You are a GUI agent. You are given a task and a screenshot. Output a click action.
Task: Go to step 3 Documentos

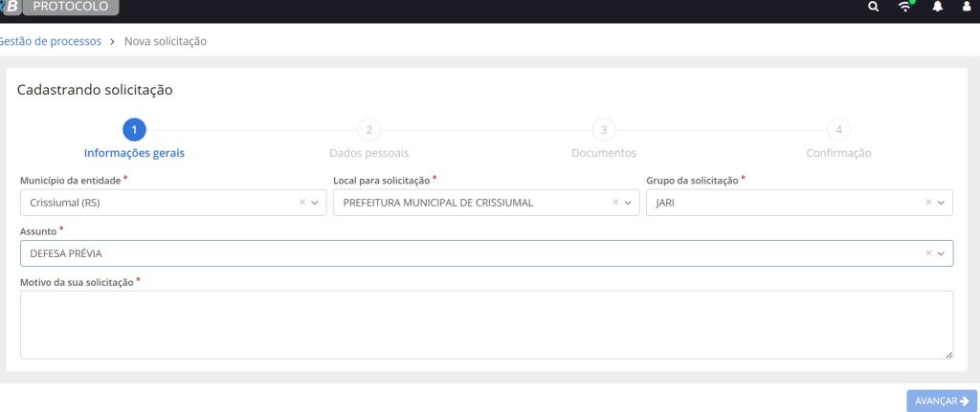pyautogui.click(x=603, y=130)
